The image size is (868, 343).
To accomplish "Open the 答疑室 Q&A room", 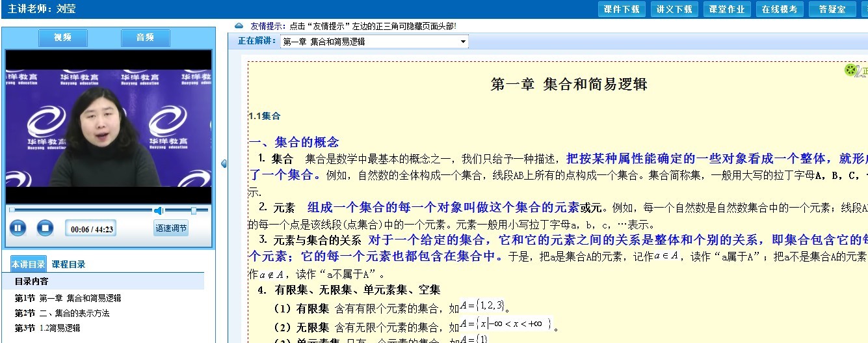I will pos(832,9).
